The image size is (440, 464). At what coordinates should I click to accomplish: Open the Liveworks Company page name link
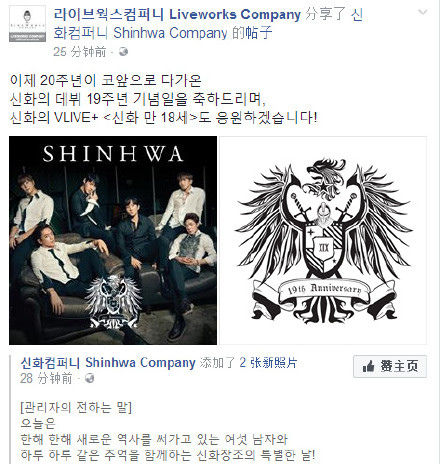point(177,15)
